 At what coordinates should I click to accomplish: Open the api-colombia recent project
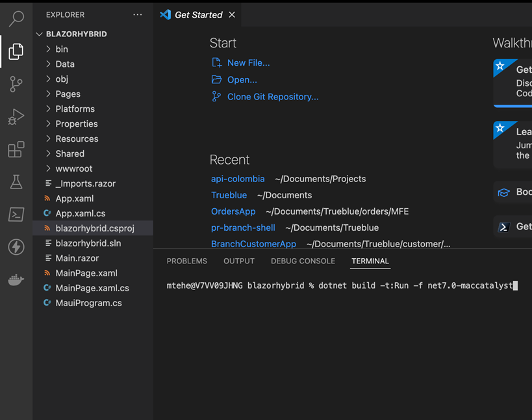[238, 179]
